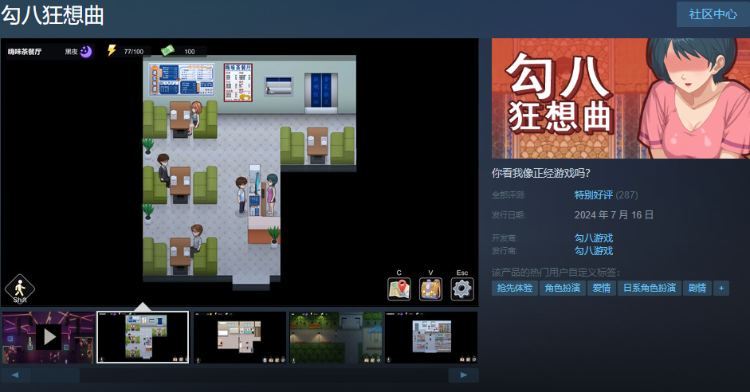
Task: Click the red menu poster on wall
Action: coord(238,82)
